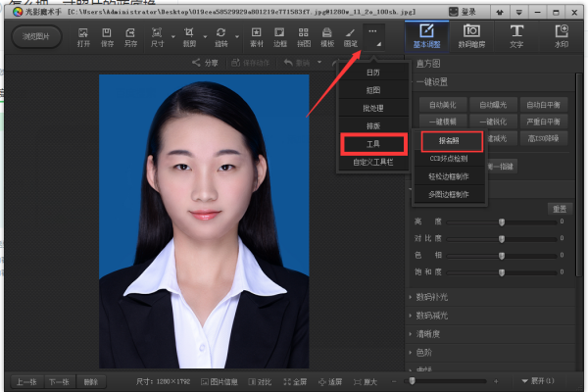Click the 自动美化 button
The width and height of the screenshot is (588, 392).
(443, 104)
